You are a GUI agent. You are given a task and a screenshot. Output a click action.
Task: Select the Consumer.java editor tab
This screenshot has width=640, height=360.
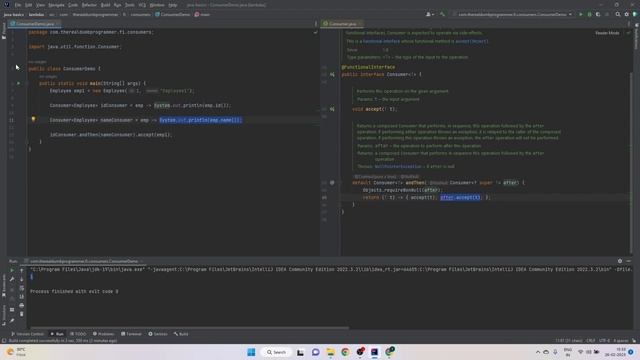pos(342,24)
